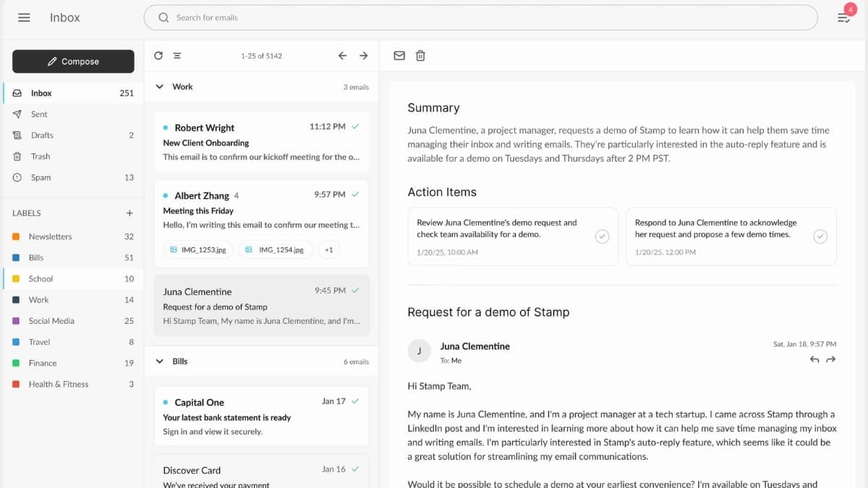The image size is (868, 488).
Task: Refresh the email list
Action: [158, 56]
